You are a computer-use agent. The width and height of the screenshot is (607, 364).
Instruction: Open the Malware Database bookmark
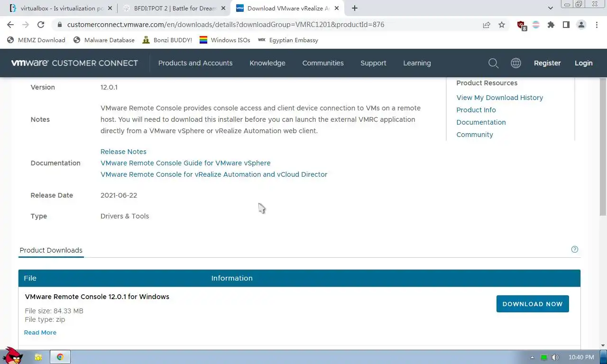pyautogui.click(x=104, y=40)
